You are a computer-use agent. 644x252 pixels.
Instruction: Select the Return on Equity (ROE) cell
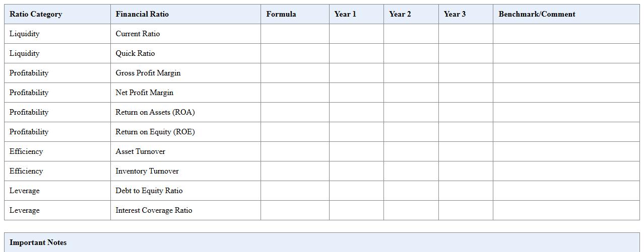[155, 132]
